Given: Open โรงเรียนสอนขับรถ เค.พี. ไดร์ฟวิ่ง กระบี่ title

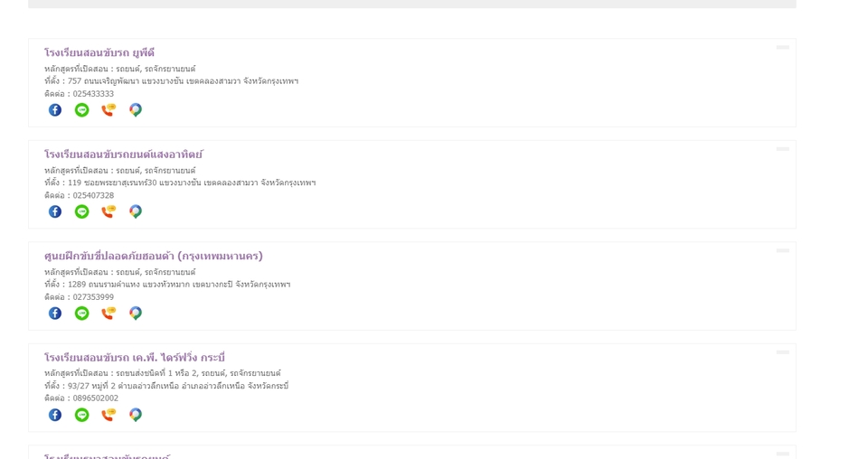Looking at the screenshot, I should point(135,357).
